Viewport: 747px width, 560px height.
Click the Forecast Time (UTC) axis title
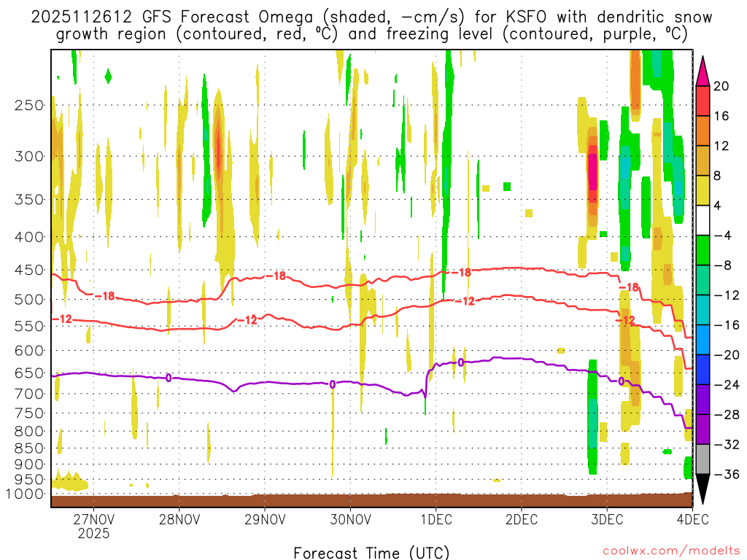371,553
